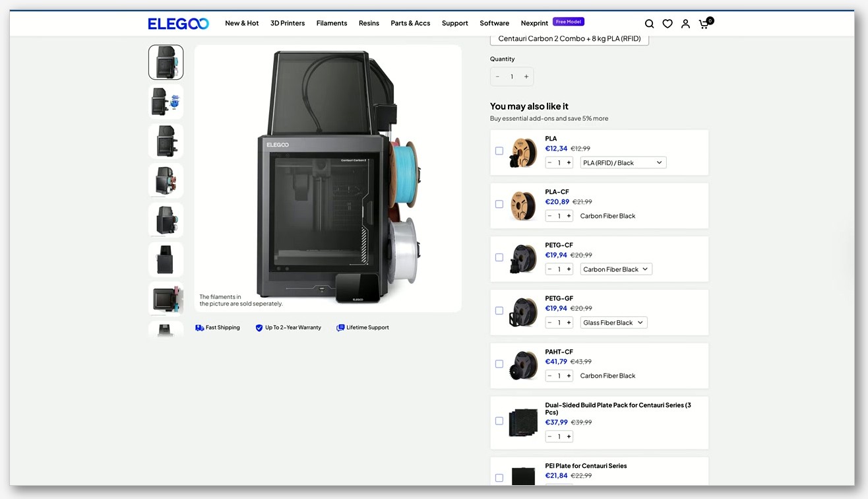Open Dual-Sided Build Plate Pack product link

pos(618,409)
